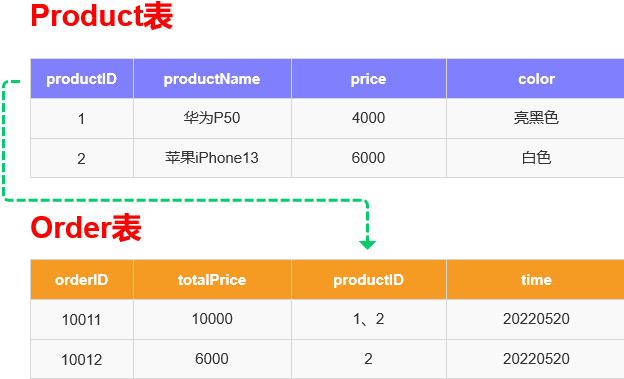Image resolution: width=624 pixels, height=379 pixels.
Task: Click the 亮黑色 color cell
Action: click(536, 118)
